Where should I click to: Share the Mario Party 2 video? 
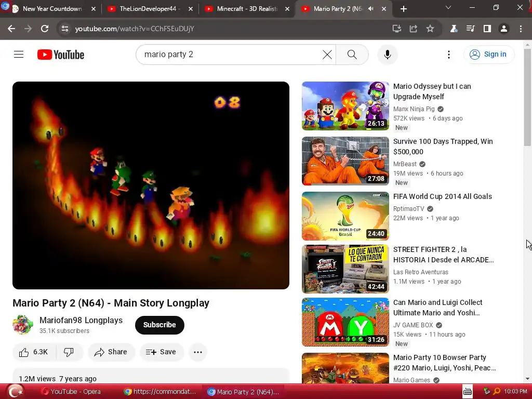coord(111,352)
